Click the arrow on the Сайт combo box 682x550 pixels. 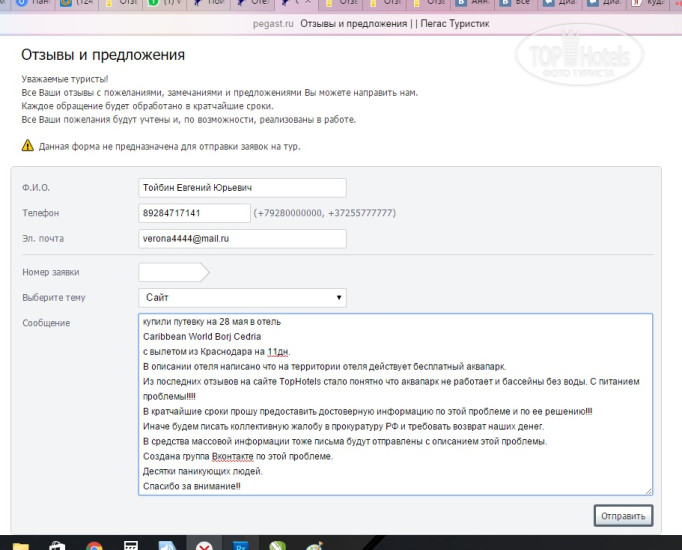click(339, 297)
